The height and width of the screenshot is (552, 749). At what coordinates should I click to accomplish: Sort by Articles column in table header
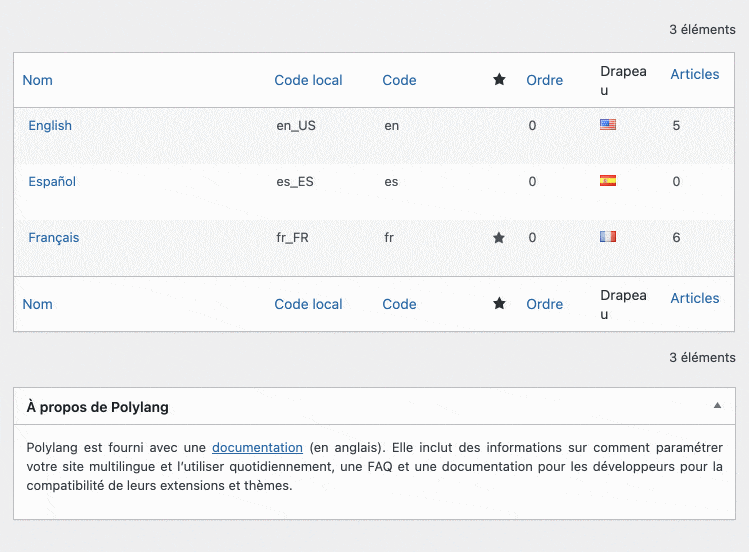[x=694, y=74]
